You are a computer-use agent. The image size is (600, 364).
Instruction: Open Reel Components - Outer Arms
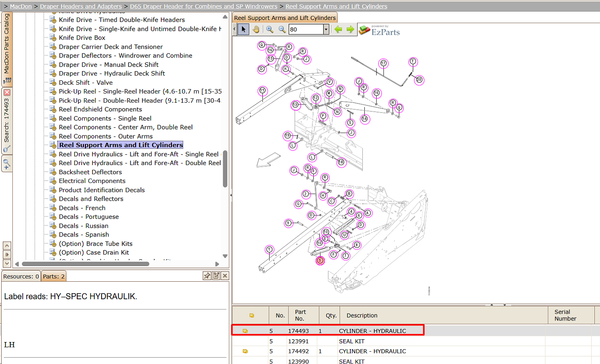pyautogui.click(x=106, y=136)
